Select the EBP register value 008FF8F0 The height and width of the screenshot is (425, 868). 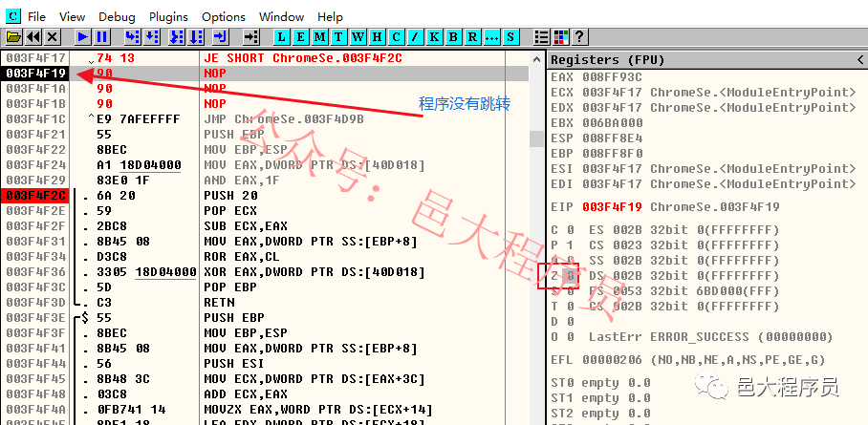point(612,154)
